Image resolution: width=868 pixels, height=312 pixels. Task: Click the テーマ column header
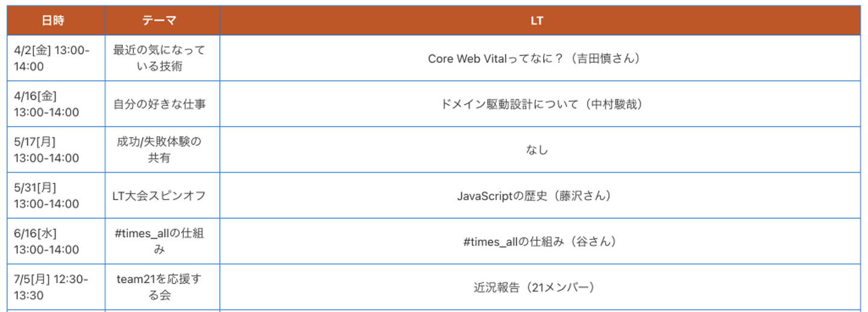(x=160, y=20)
